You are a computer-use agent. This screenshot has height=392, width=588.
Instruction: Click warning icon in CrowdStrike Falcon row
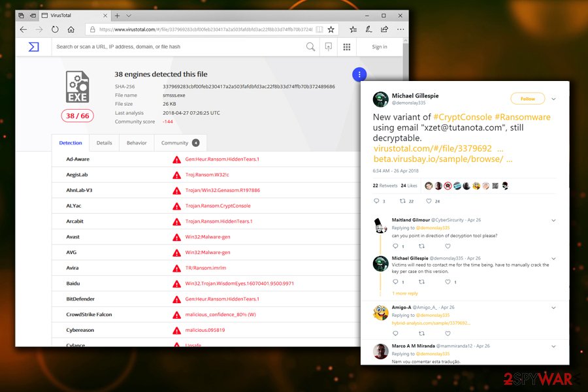pos(176,315)
